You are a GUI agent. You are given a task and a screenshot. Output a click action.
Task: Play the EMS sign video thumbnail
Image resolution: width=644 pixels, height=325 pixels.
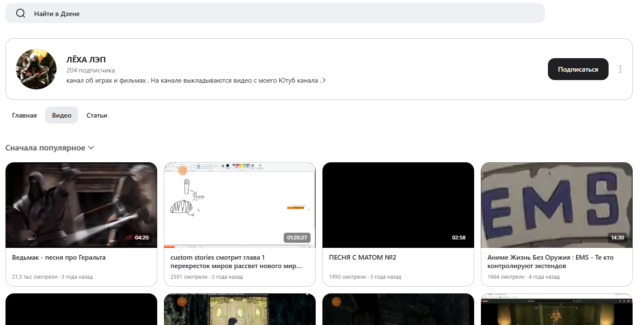click(557, 205)
